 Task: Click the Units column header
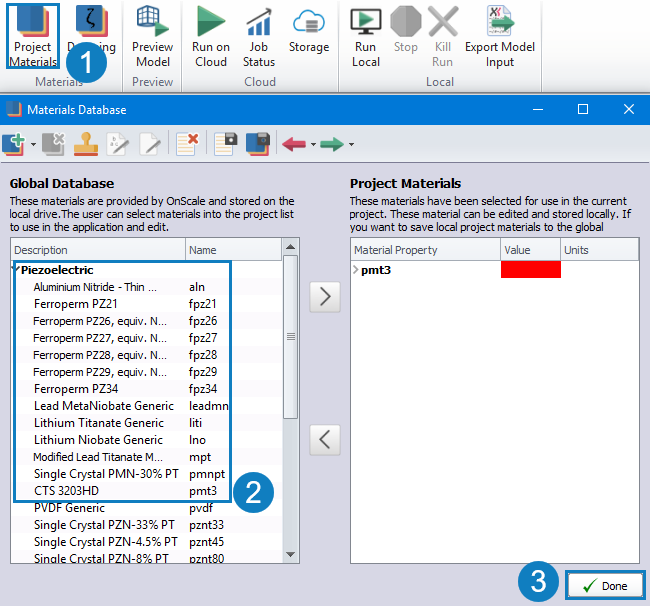click(x=599, y=250)
